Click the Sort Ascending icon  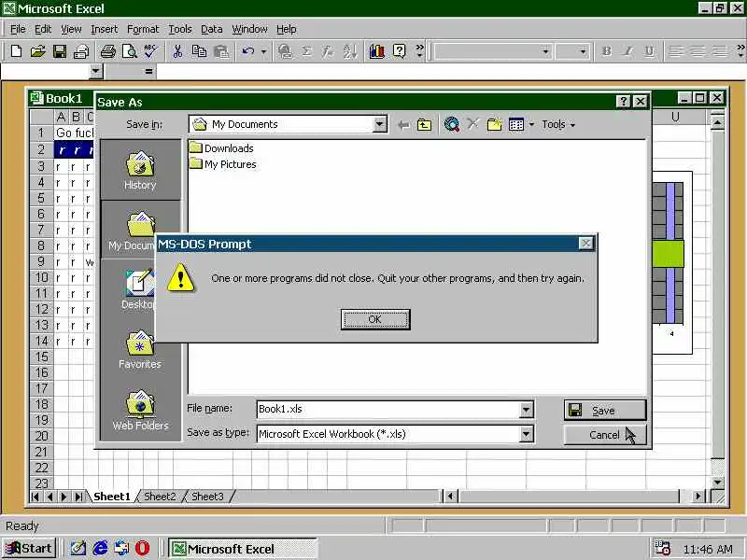tap(349, 51)
